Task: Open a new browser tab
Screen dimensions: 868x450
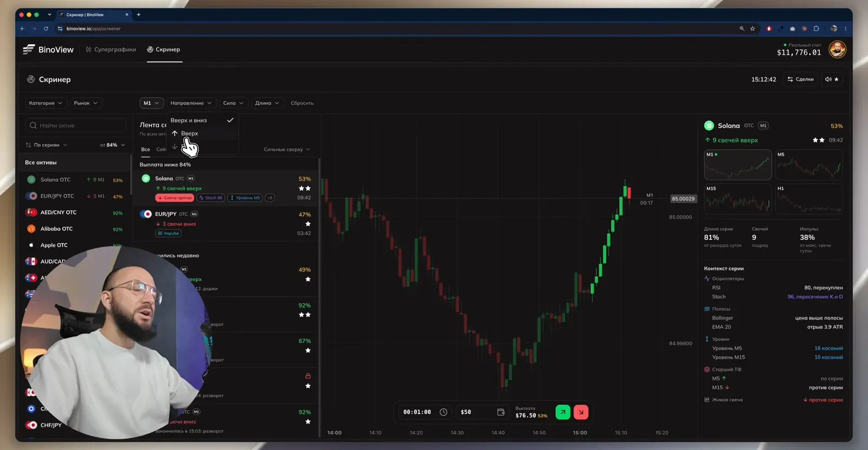Action: pyautogui.click(x=138, y=15)
